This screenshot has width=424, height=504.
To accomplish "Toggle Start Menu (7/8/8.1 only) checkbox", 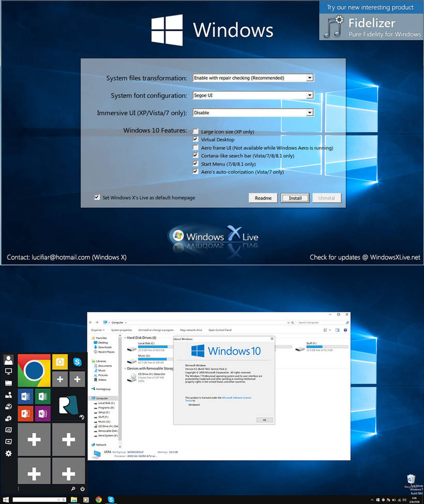I will 195,164.
